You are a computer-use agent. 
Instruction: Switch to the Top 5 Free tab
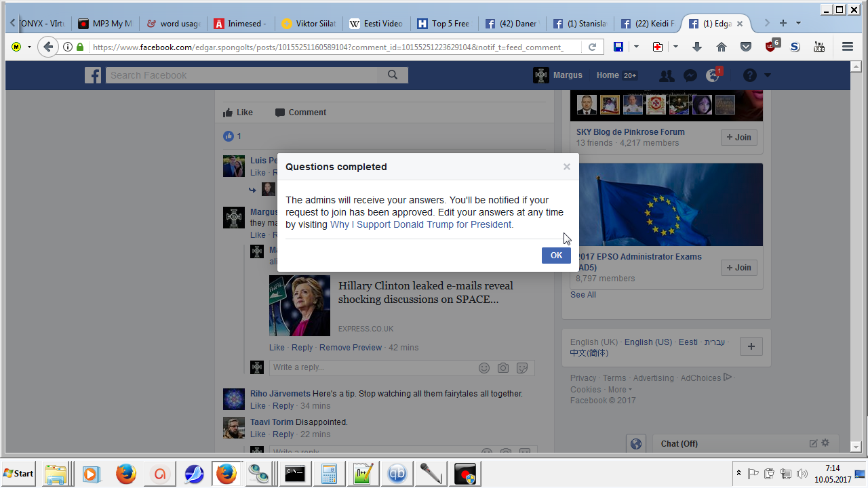444,23
